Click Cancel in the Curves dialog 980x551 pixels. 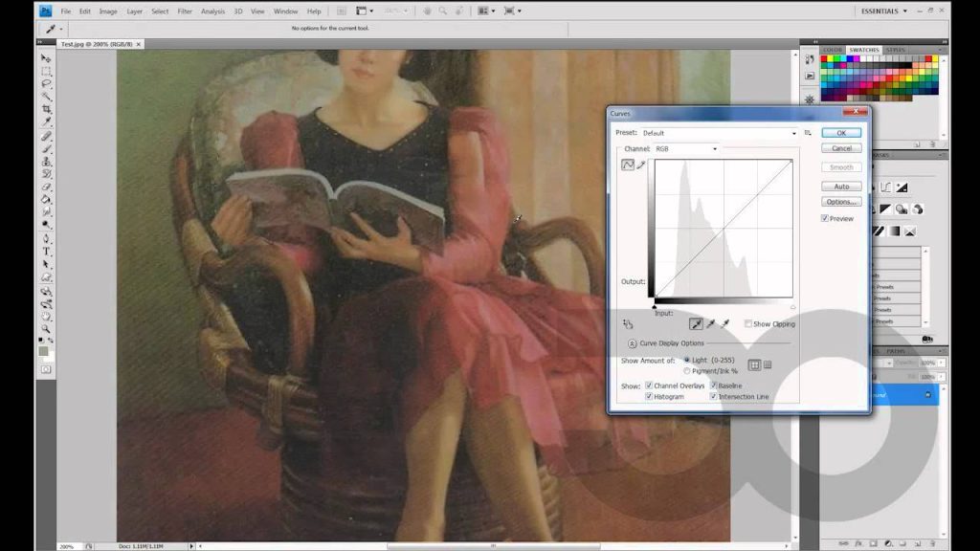point(841,148)
